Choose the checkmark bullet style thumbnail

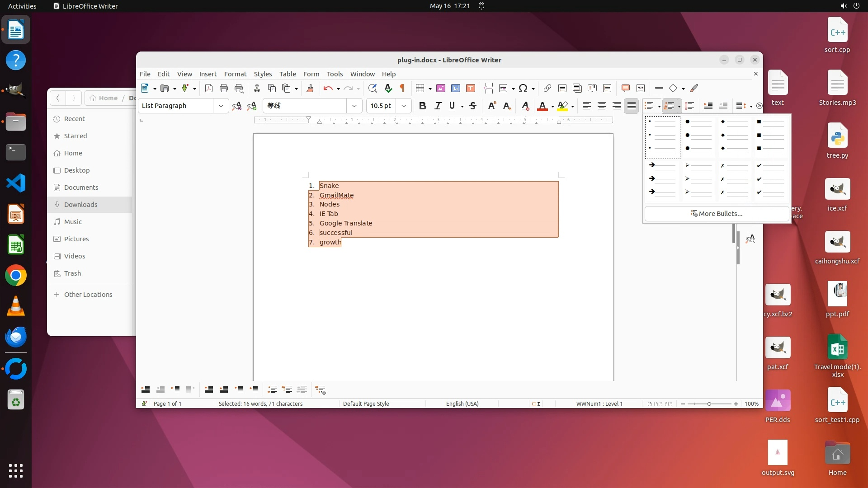click(770, 179)
